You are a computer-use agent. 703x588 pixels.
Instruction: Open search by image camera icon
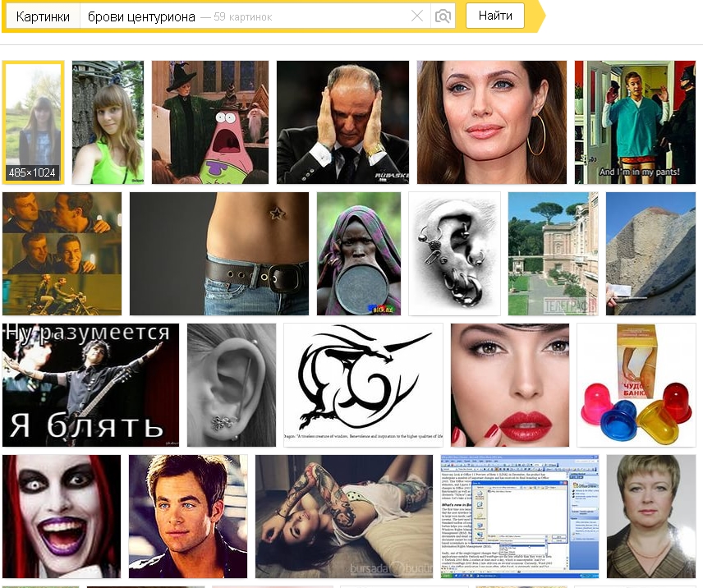pyautogui.click(x=443, y=16)
